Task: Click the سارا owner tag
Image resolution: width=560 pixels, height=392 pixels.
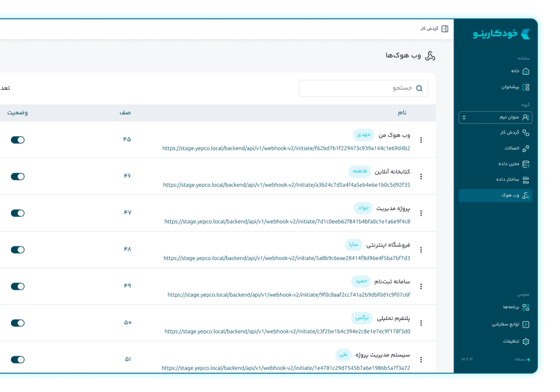Action: pos(354,244)
